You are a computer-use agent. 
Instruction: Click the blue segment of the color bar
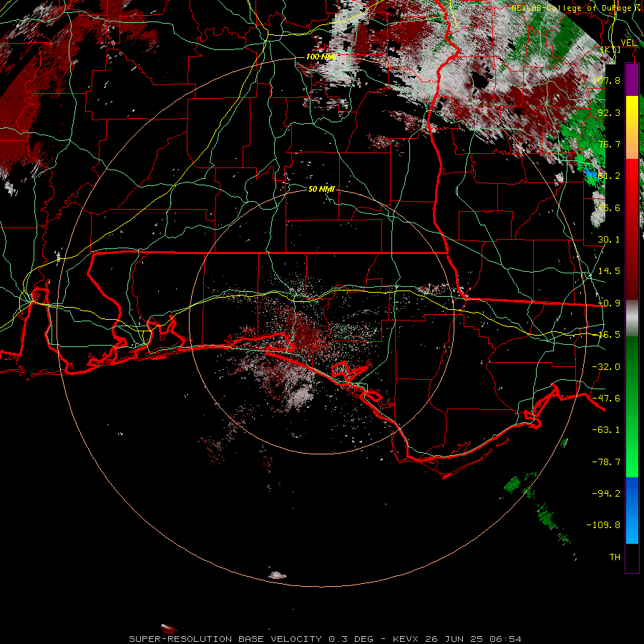[x=632, y=510]
